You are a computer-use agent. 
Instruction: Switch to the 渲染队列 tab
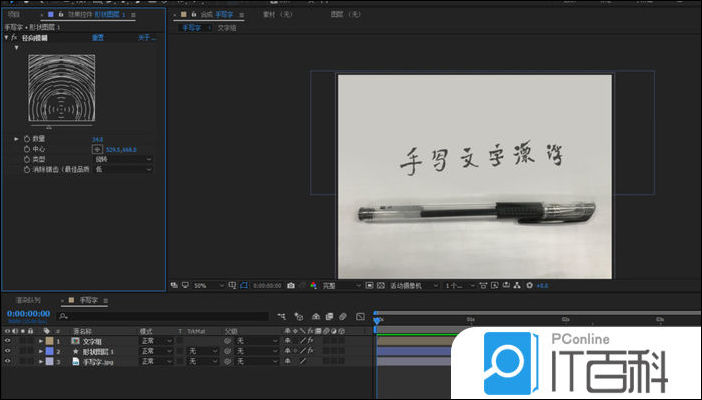tap(27, 300)
